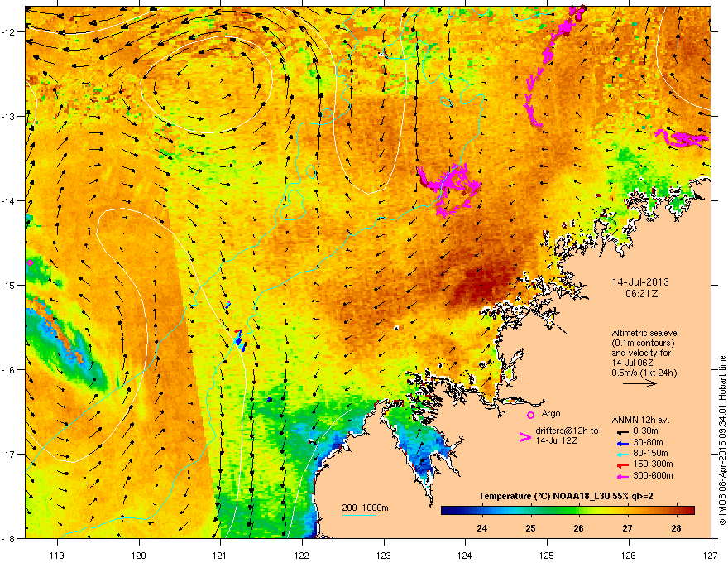This screenshot has width=728, height=563.
Task: Click latitude axis label '-16'
Action: [x=9, y=370]
